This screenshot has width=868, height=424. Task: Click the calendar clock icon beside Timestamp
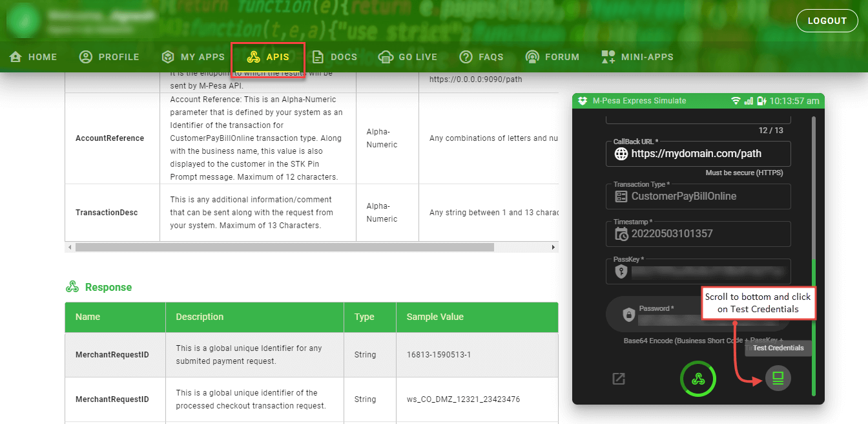tap(621, 233)
